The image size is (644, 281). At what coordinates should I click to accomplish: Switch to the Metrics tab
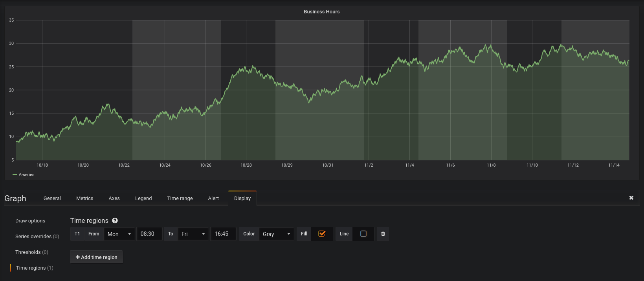point(84,198)
